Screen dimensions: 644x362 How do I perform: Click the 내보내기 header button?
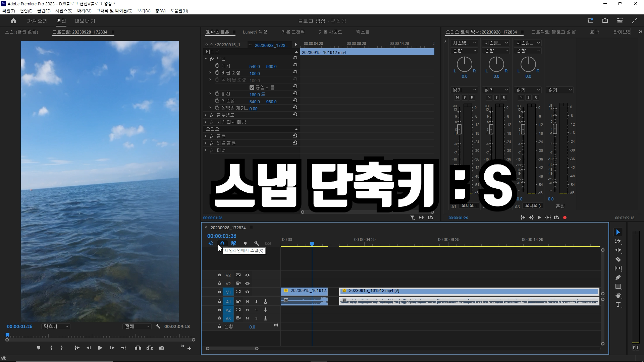pos(85,21)
